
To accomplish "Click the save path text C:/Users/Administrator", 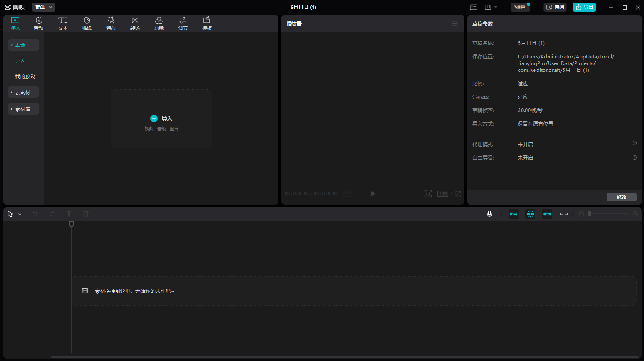I will (x=566, y=63).
